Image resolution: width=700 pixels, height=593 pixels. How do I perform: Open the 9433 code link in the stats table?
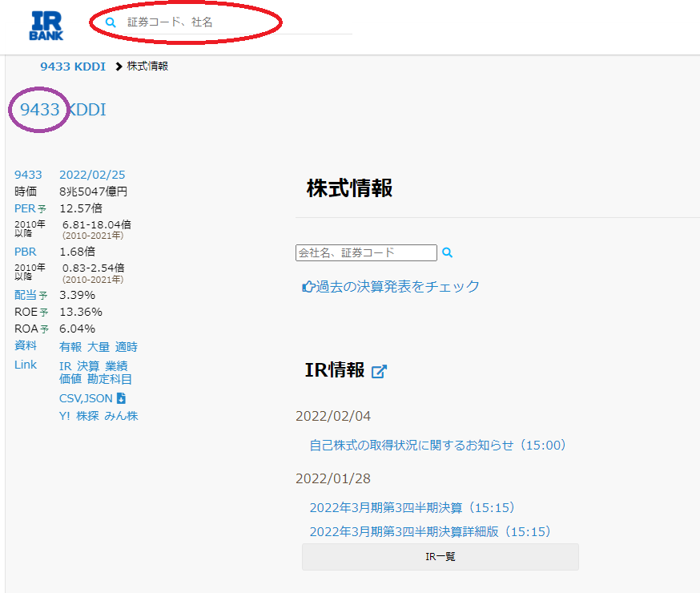(28, 175)
